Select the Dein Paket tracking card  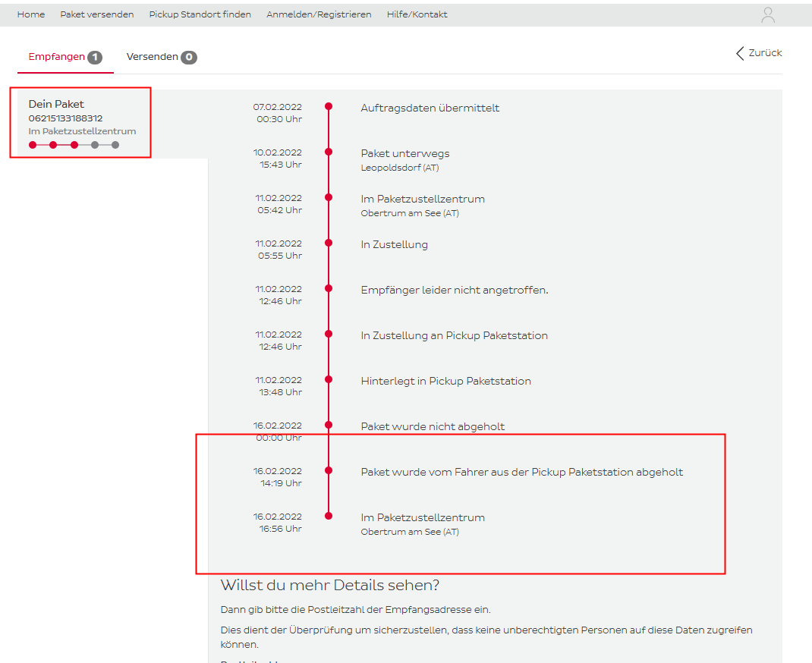tap(80, 122)
